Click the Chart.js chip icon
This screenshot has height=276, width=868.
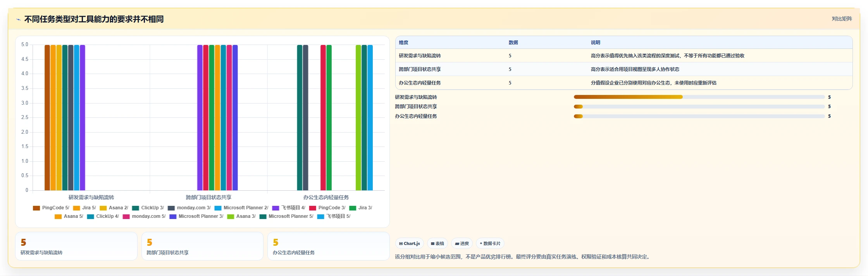[401, 243]
